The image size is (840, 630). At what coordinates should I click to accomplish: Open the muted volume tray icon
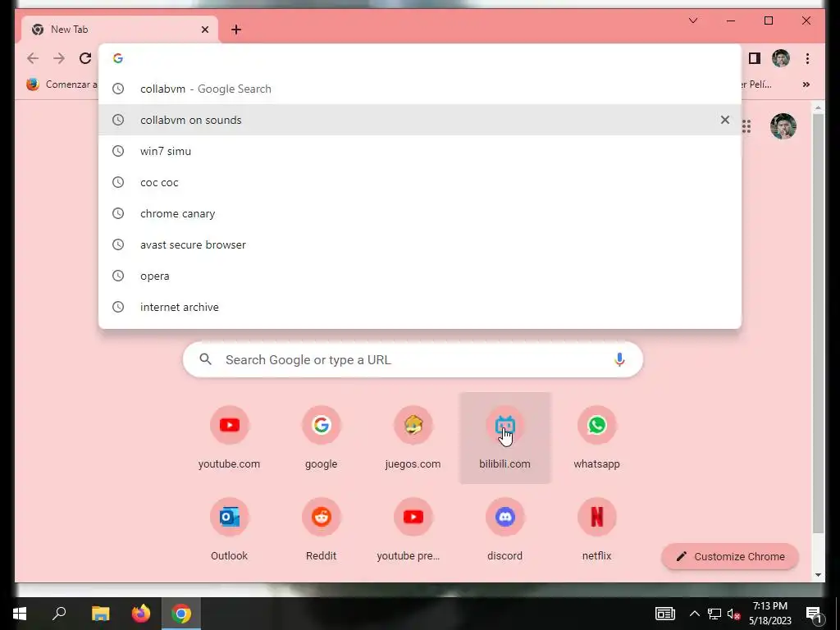(x=733, y=614)
